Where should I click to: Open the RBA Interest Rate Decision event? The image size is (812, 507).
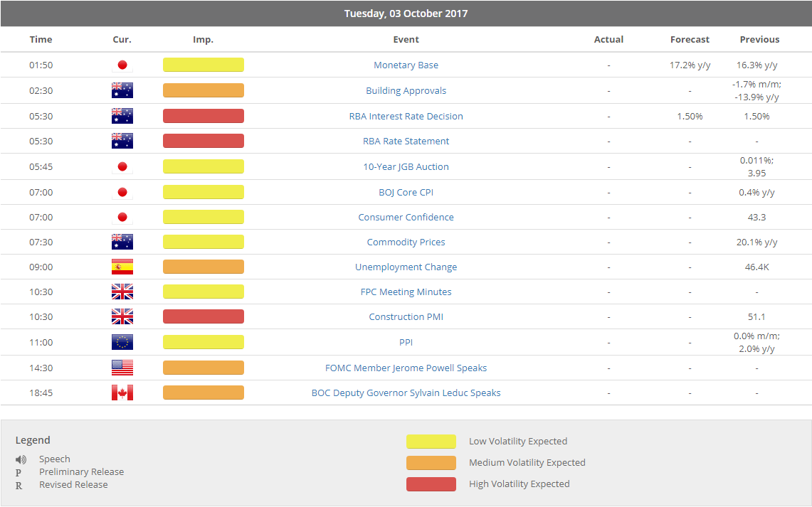pyautogui.click(x=406, y=117)
